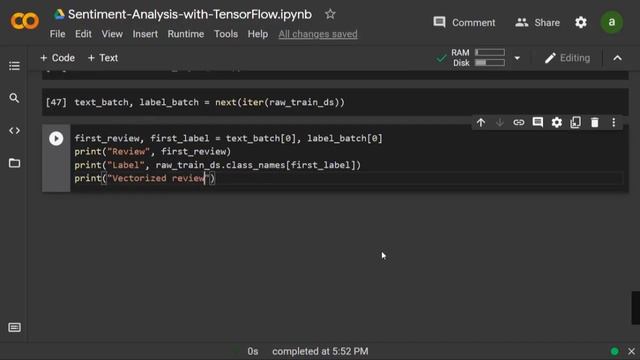This screenshot has width=640, height=360.
Task: Open the command palette icon at bottom left
Action: click(x=14, y=327)
